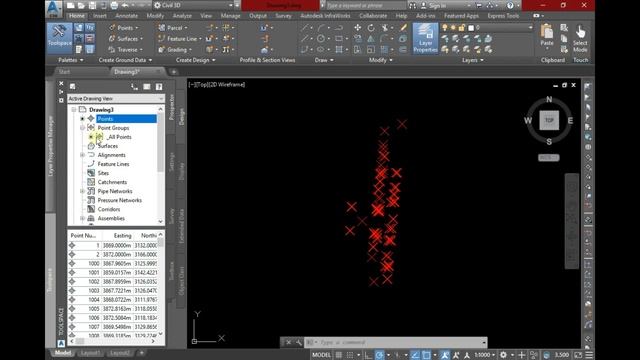The height and width of the screenshot is (360, 640).
Task: Toggle layer lock padlock icon
Action: [x=462, y=27]
